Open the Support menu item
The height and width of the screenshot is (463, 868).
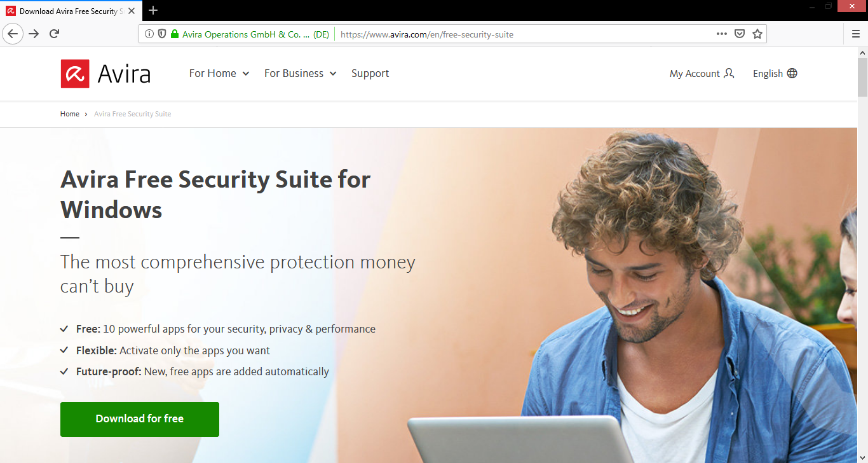(370, 74)
